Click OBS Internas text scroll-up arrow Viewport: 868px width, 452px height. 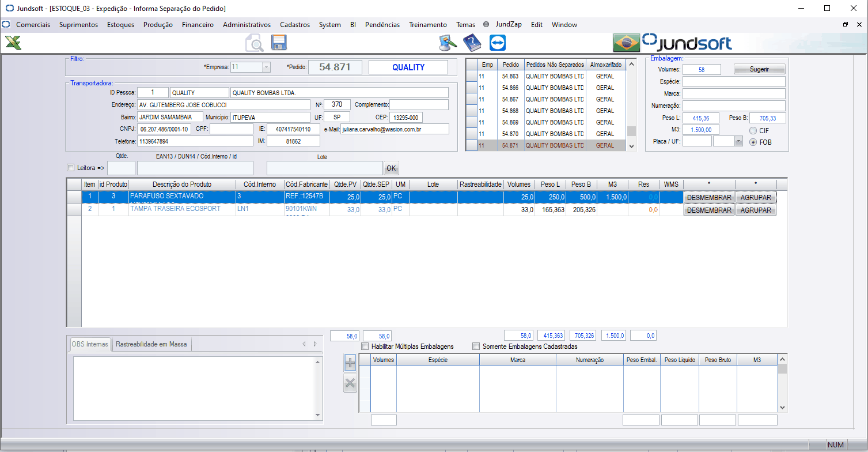point(317,362)
